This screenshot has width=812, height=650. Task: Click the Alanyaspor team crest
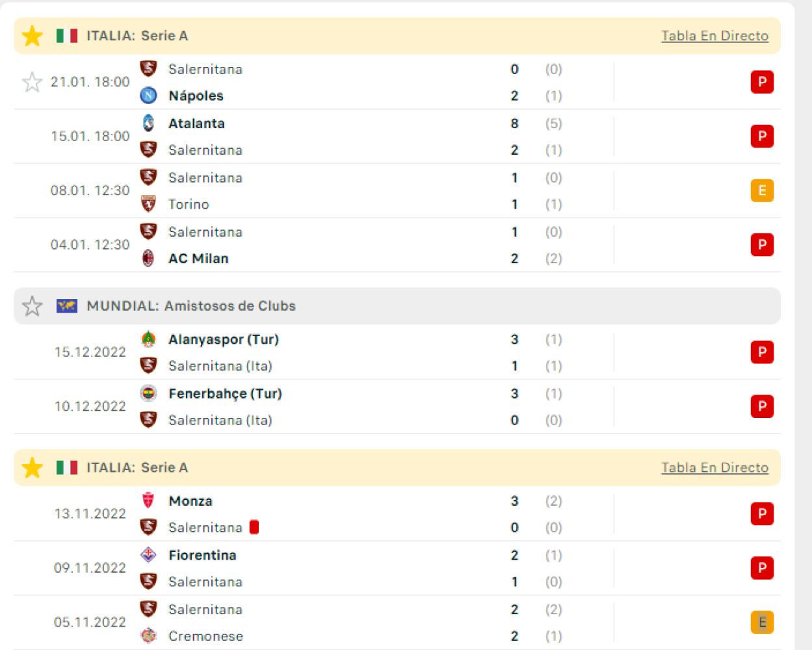[x=148, y=339]
